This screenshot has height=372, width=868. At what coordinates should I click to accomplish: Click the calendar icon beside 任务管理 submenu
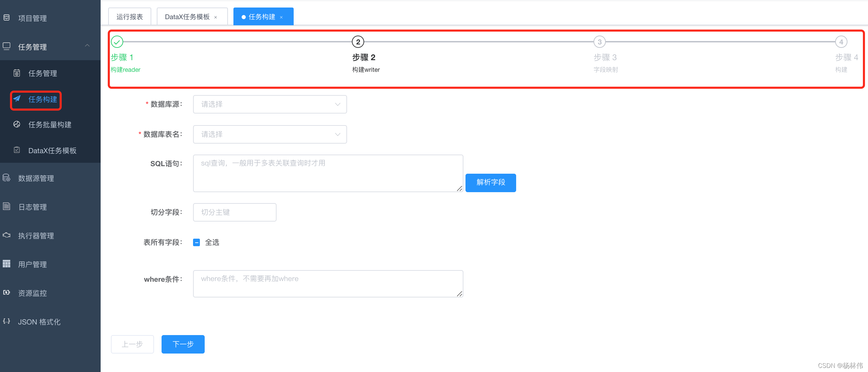point(17,73)
